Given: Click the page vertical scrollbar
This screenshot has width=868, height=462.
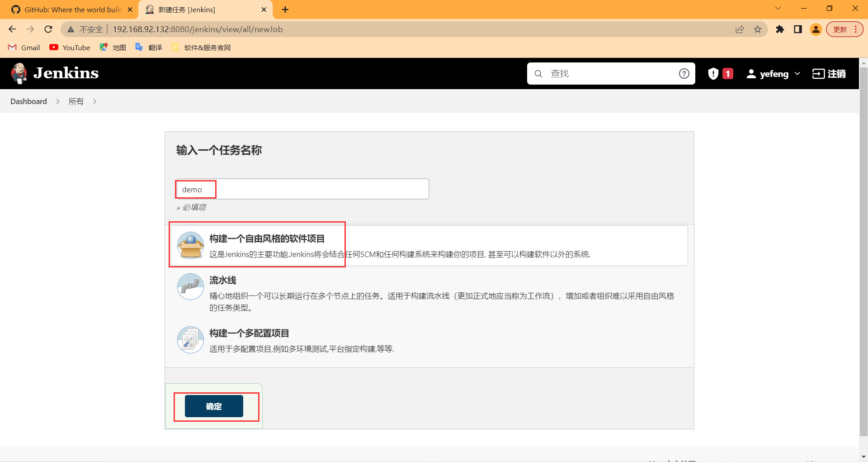Looking at the screenshot, I should (x=863, y=252).
